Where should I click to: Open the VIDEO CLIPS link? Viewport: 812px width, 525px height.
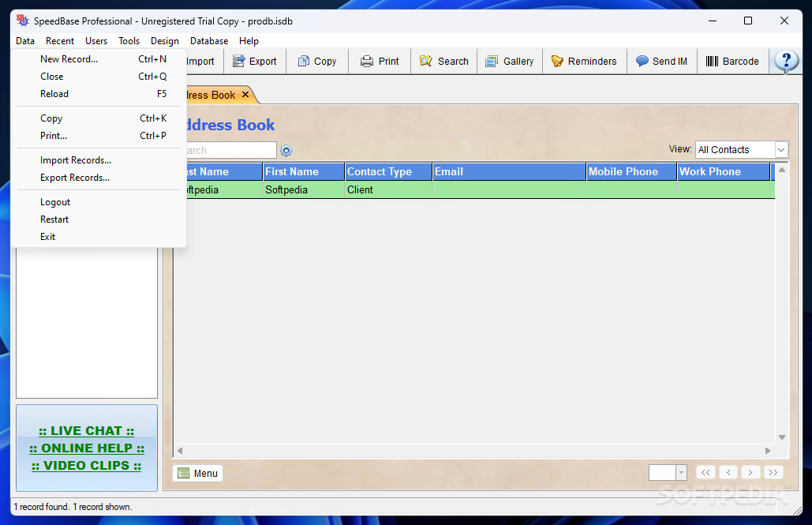(x=87, y=466)
